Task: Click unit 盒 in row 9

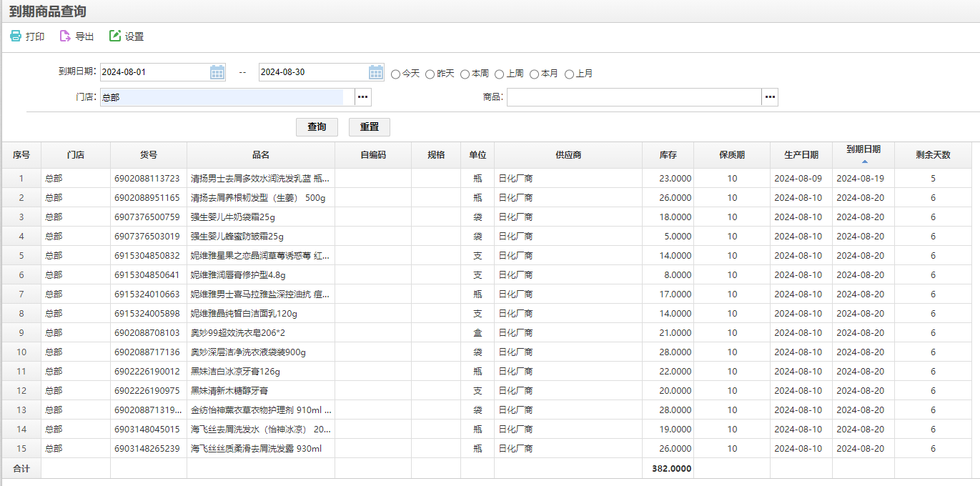Action: (x=477, y=332)
